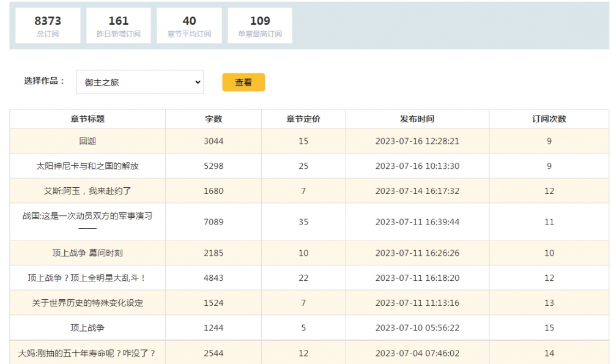611x364 pixels.
Task: Click publish time 2023-07-10 05:56:22
Action: tap(417, 328)
